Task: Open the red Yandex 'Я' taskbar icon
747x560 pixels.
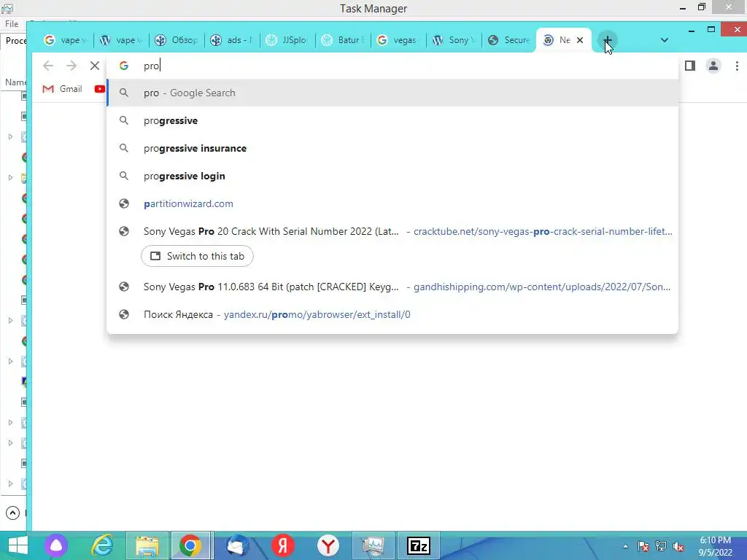Action: coord(283,545)
